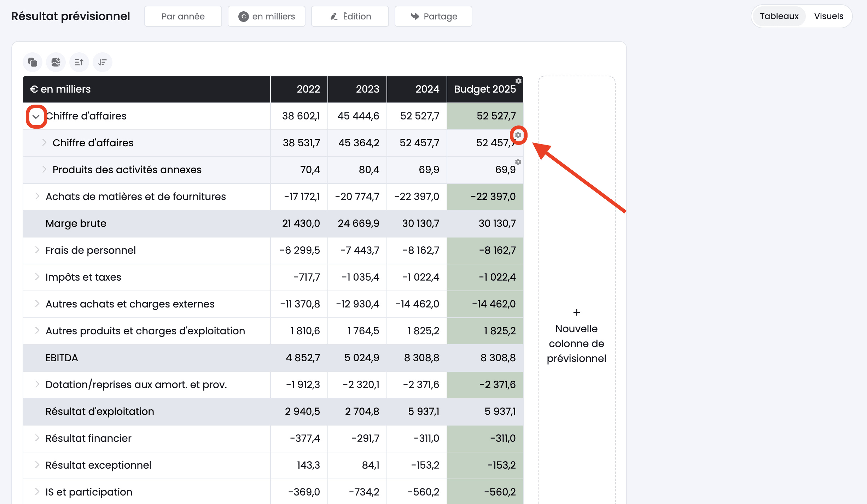Image resolution: width=867 pixels, height=504 pixels.
Task: Click the share arrow icon in Partage
Action: tap(415, 16)
